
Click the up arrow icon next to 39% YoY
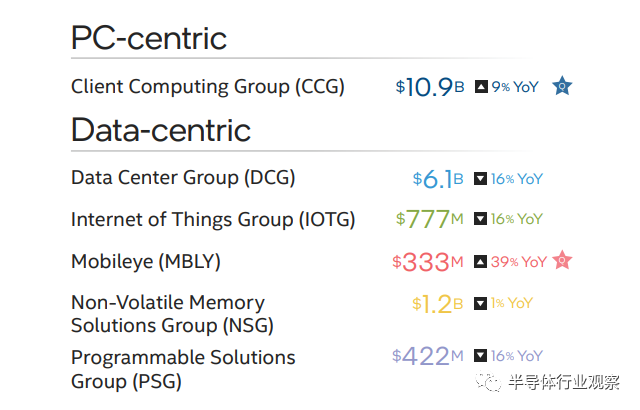480,262
